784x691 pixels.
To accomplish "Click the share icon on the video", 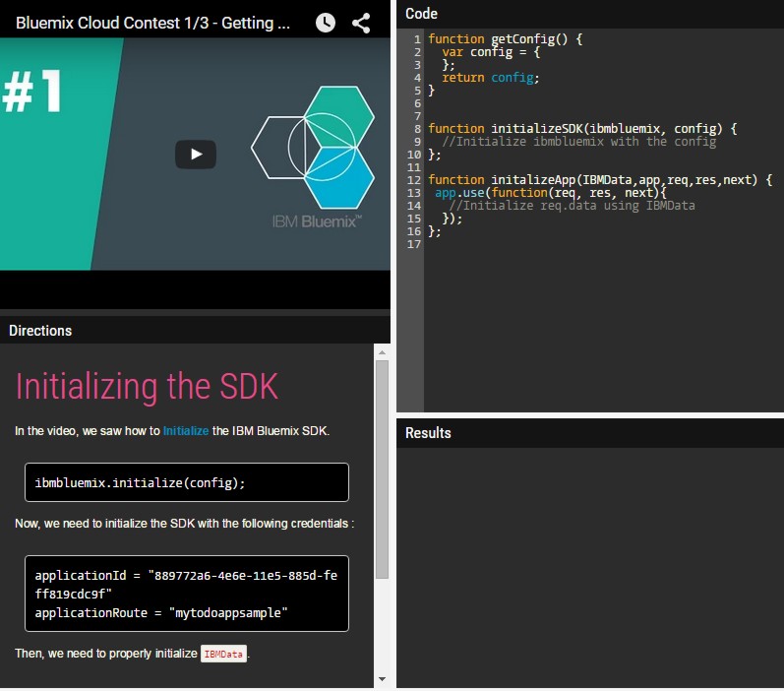I will tap(361, 23).
